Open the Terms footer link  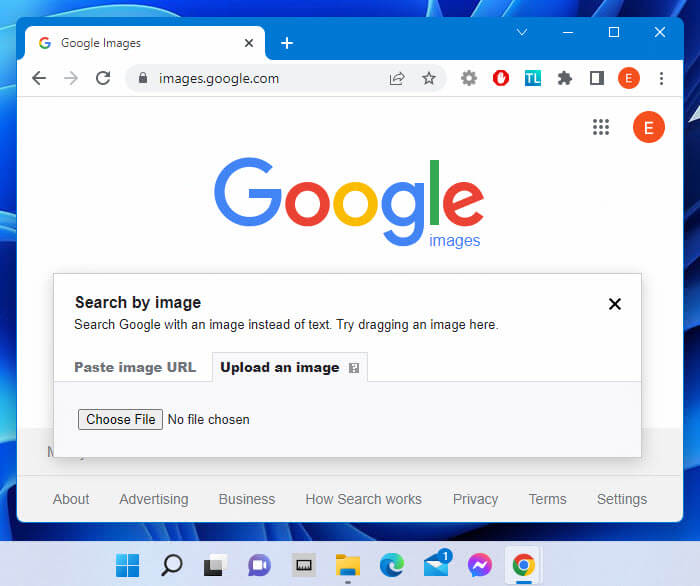point(547,499)
